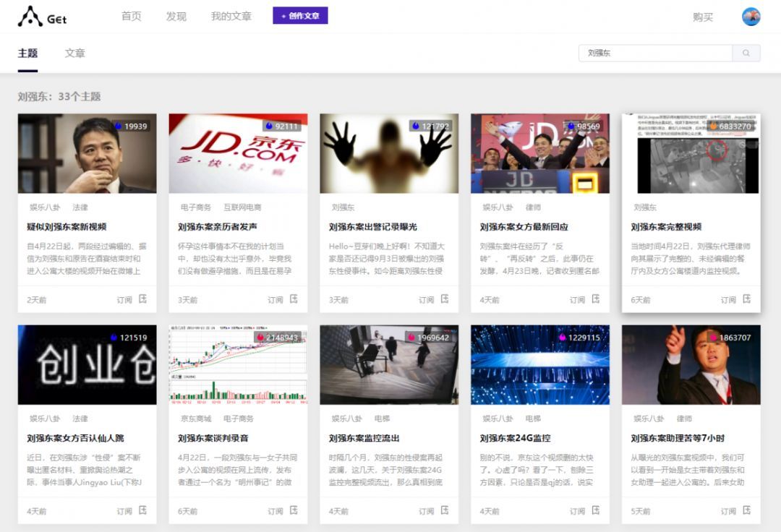Click the search magnifier icon

pos(746,53)
